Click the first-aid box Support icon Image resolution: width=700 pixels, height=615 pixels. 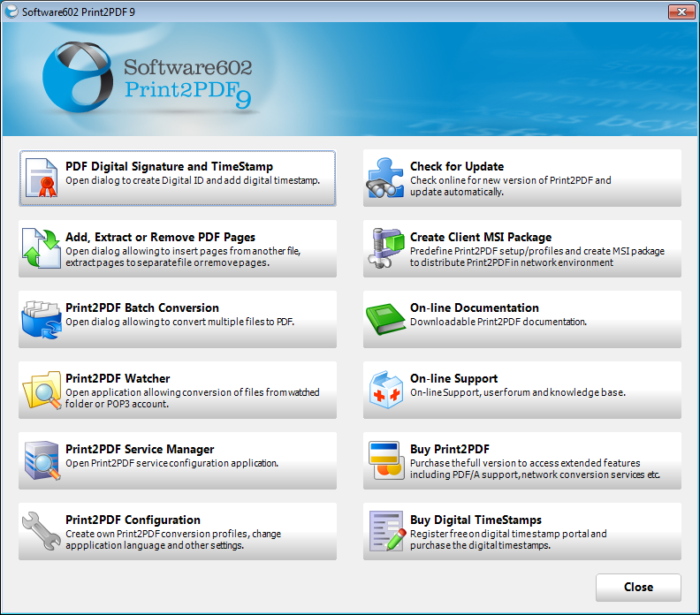click(386, 390)
